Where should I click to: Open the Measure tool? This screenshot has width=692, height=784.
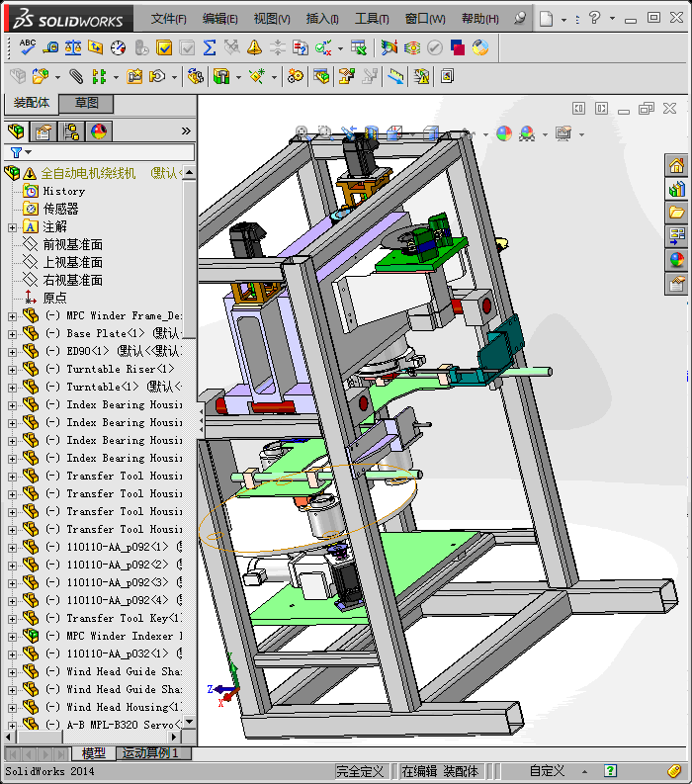50,47
